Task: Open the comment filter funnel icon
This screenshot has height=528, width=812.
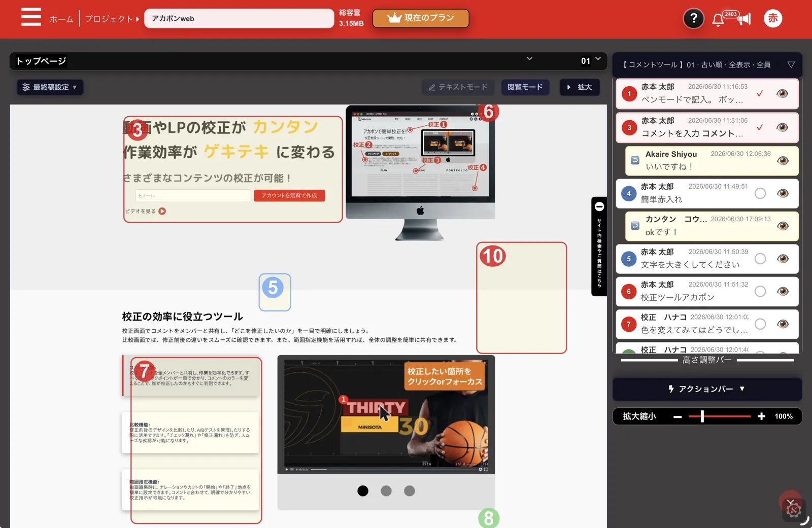Action: click(791, 65)
